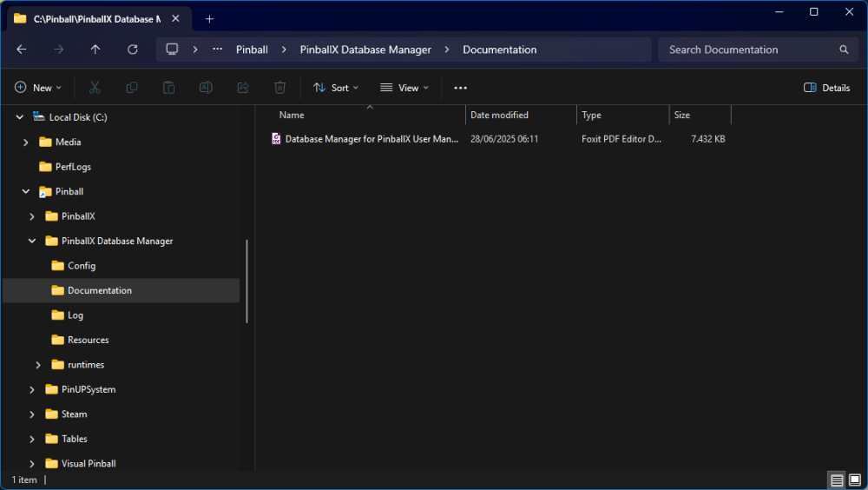This screenshot has height=490, width=868.
Task: Expand the runtimes folder node
Action: tap(37, 365)
